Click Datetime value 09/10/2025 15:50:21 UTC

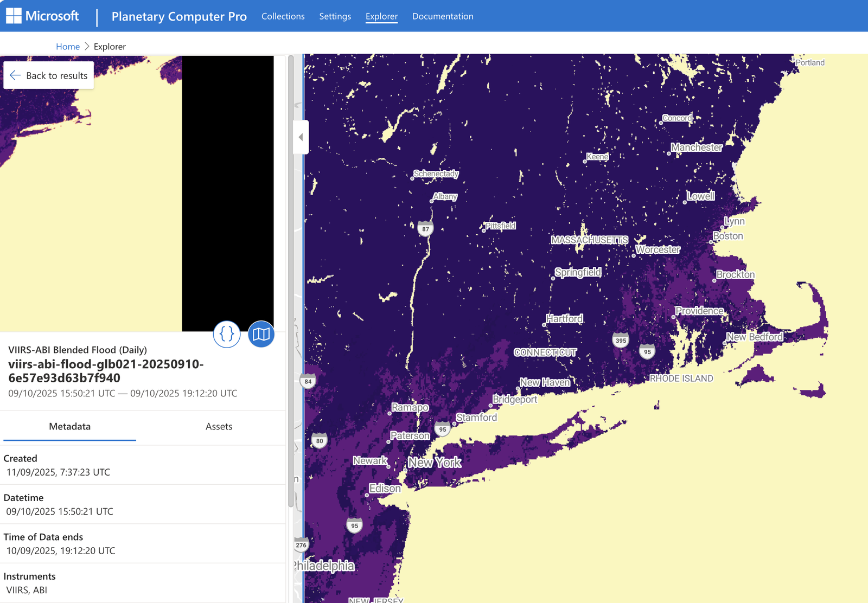coord(60,511)
